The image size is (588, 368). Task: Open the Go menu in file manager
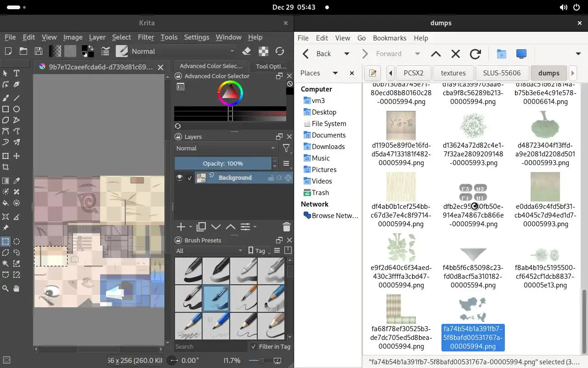tap(362, 38)
